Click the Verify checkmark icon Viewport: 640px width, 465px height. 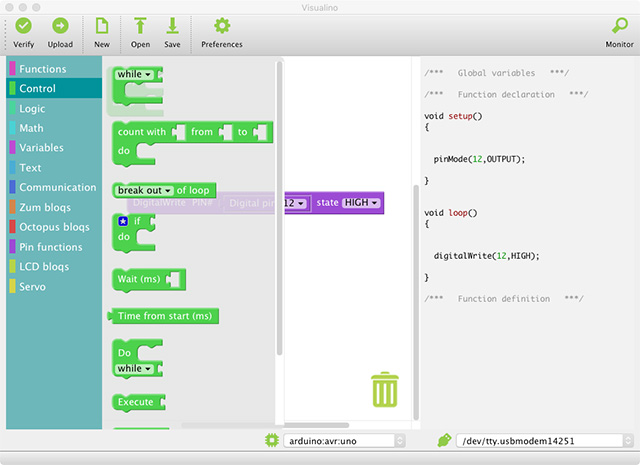coord(23,26)
